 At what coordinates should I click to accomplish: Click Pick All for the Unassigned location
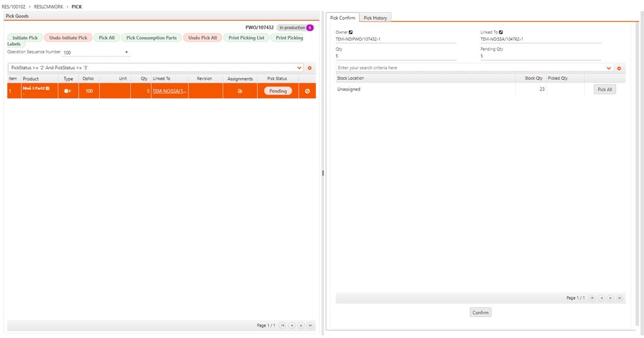pyautogui.click(x=605, y=90)
